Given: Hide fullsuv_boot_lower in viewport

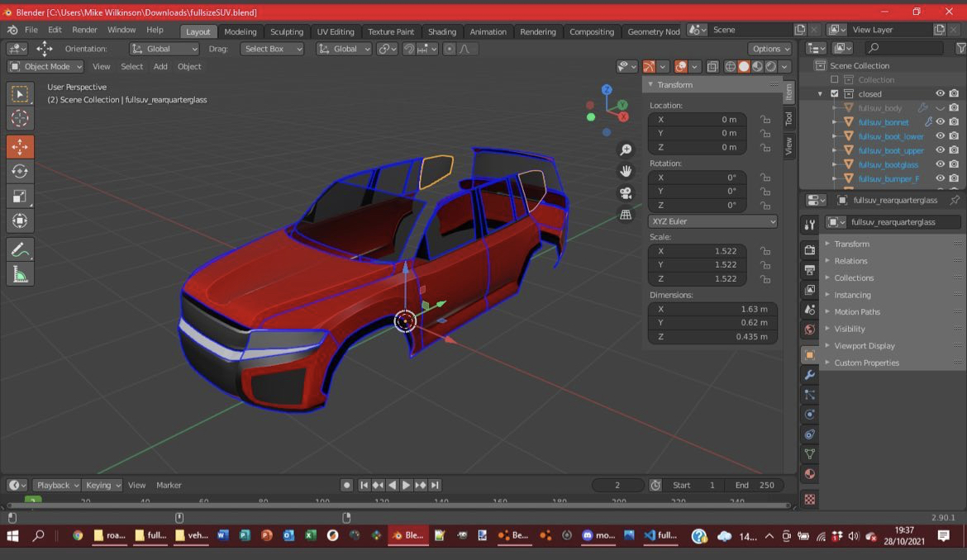Looking at the screenshot, I should (940, 136).
